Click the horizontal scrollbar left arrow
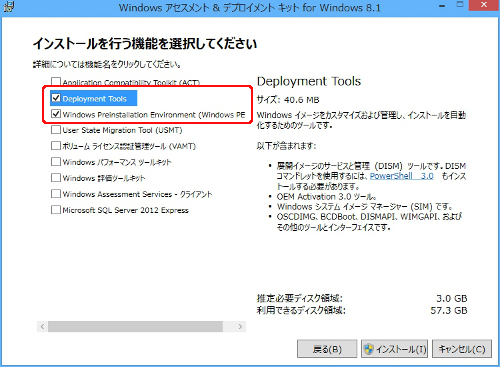Image resolution: width=500 pixels, height=367 pixels. tap(42, 327)
